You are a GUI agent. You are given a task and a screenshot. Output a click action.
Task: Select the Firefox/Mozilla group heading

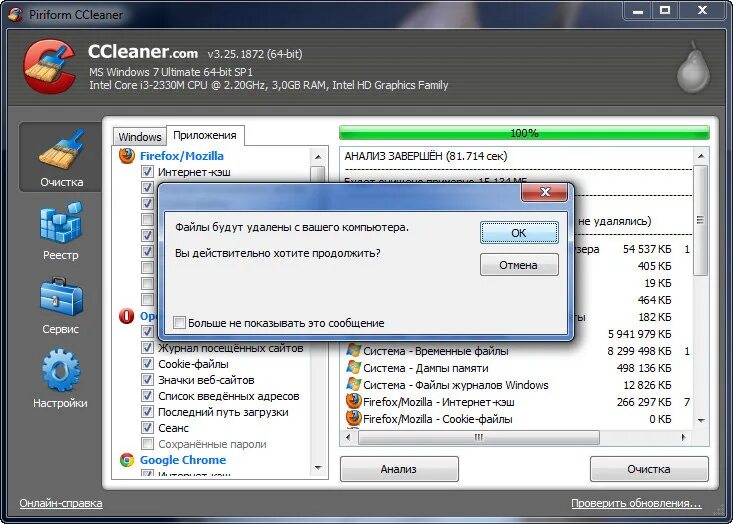point(182,156)
